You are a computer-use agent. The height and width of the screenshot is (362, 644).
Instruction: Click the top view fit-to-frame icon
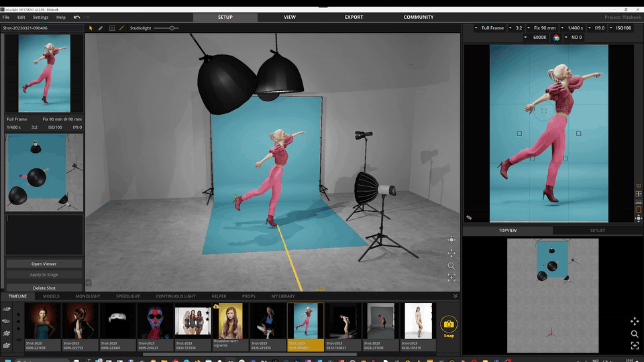(635, 346)
